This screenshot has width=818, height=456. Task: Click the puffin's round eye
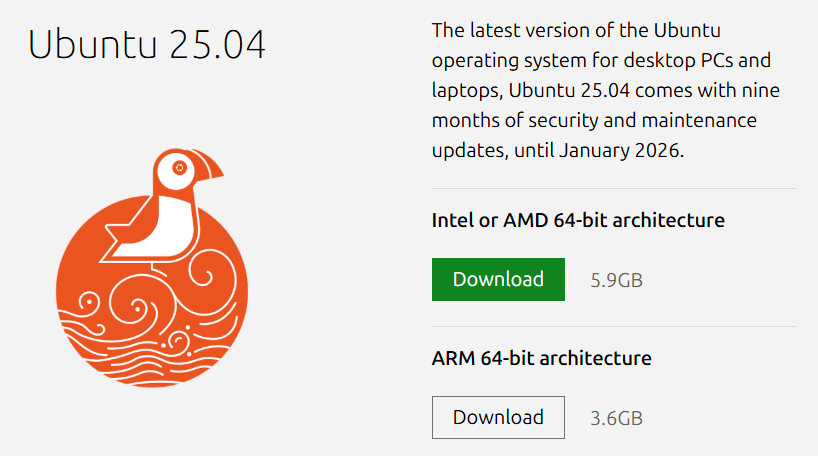(x=179, y=168)
